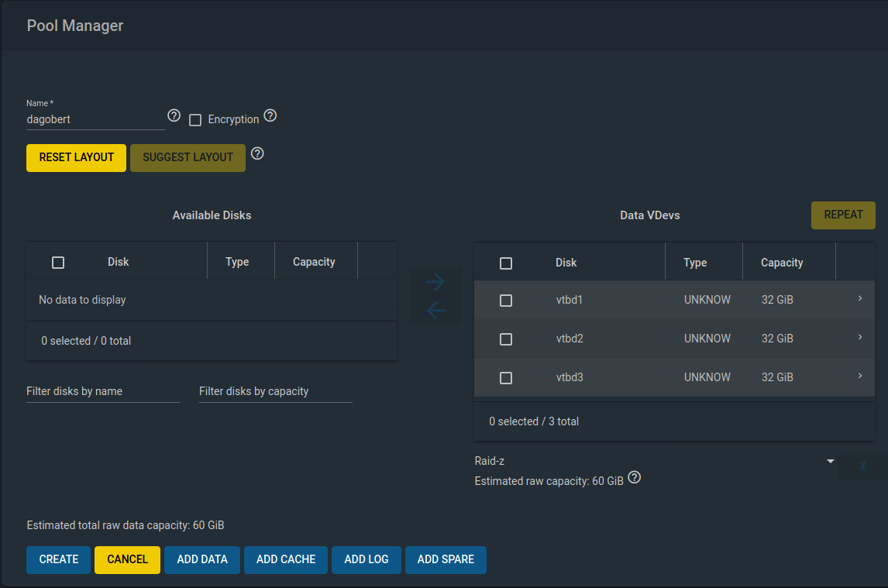
Task: Click right arrow to move disks to VDev
Action: pyautogui.click(x=435, y=282)
